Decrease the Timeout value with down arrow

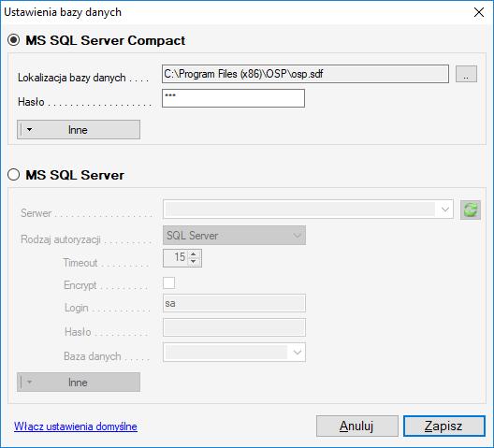click(194, 262)
